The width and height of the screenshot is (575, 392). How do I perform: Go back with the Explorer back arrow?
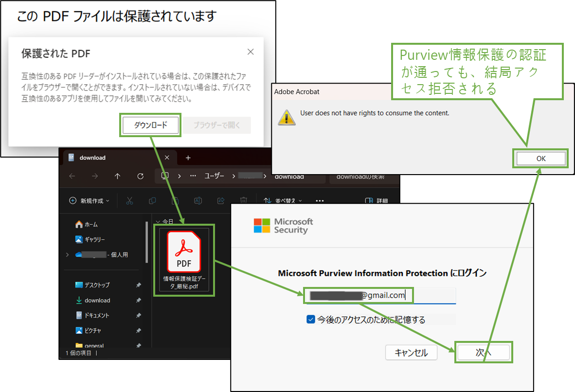[x=72, y=177]
